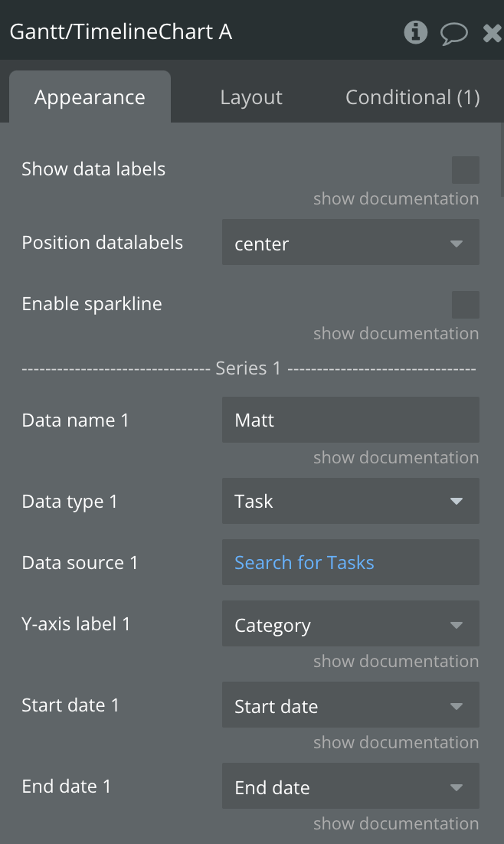Show documentation under End date 1
Image resolution: width=504 pixels, height=844 pixels.
[x=395, y=824]
